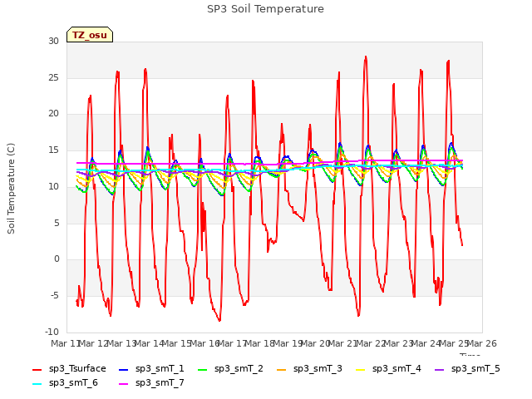
Task: Click the Mar 20 x-axis tick label
Action: (x=315, y=343)
